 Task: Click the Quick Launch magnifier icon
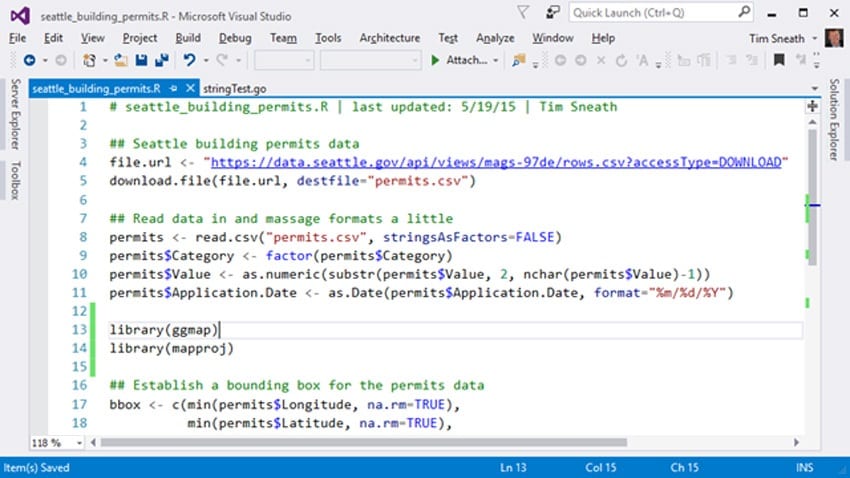point(744,11)
